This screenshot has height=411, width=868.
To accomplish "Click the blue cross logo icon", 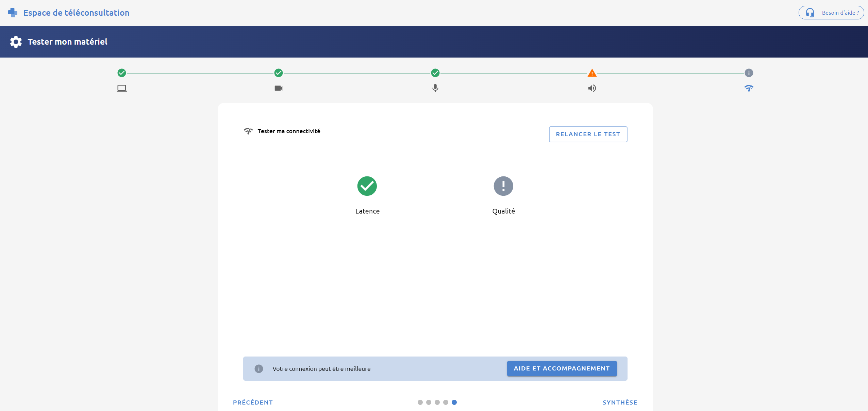I will pos(13,13).
